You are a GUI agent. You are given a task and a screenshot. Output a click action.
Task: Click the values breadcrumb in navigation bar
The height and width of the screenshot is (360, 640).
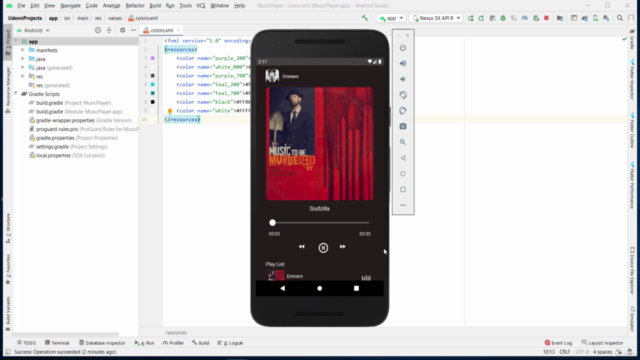coord(115,18)
